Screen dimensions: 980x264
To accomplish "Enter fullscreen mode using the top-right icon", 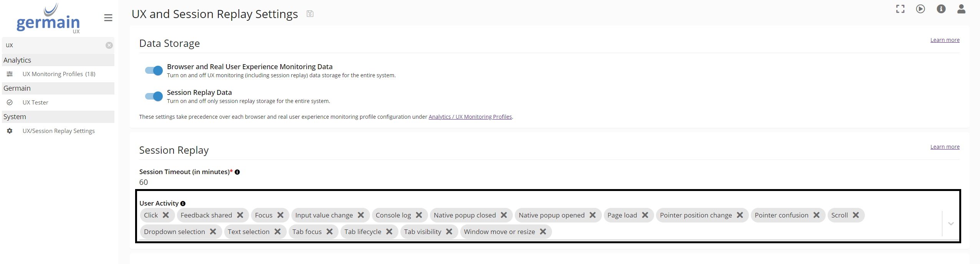I will pyautogui.click(x=900, y=9).
